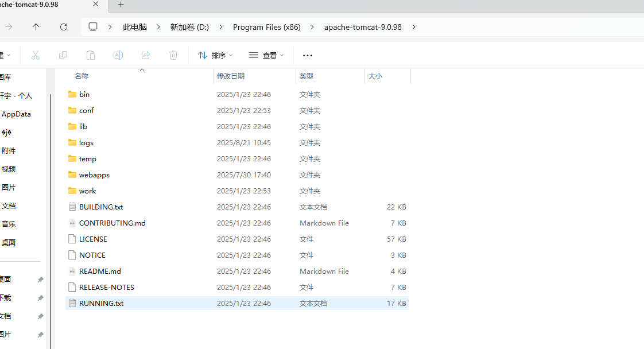
Task: Select the work folder icon
Action: [72, 191]
